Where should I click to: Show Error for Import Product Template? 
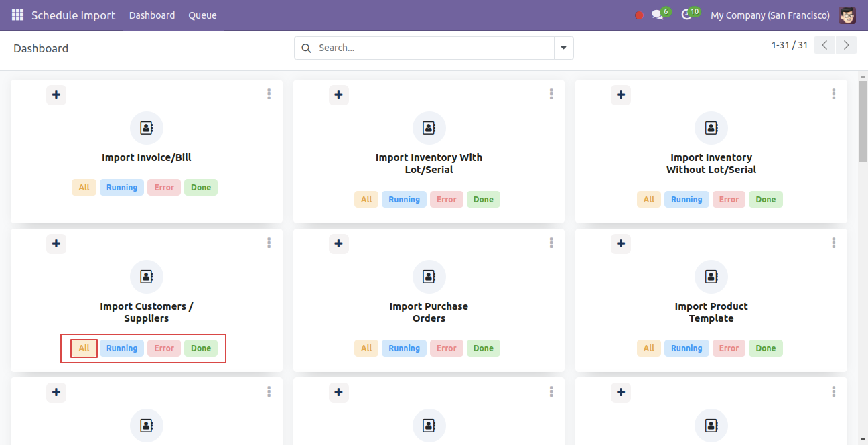click(729, 348)
